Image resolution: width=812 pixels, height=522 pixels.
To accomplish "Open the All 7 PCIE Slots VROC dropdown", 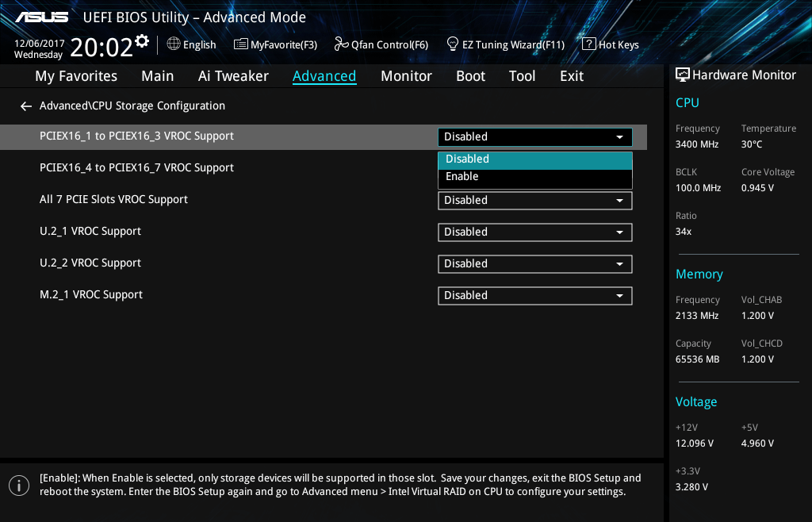I will click(534, 201).
